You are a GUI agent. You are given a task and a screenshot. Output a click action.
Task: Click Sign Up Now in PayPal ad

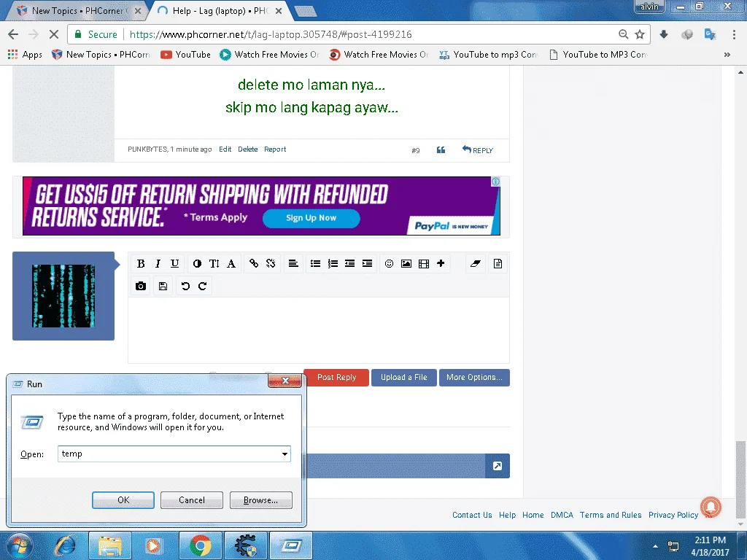(x=311, y=217)
